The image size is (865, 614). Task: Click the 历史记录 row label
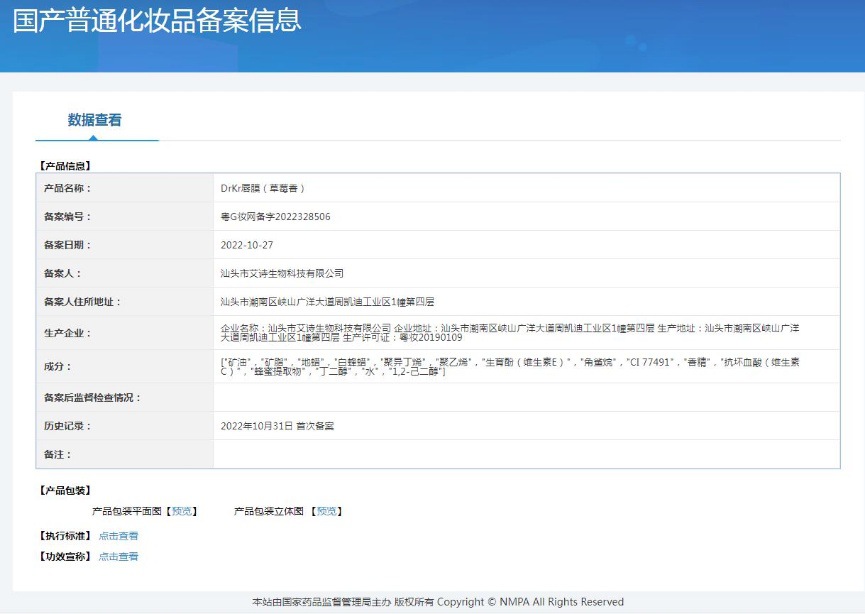[x=67, y=426]
